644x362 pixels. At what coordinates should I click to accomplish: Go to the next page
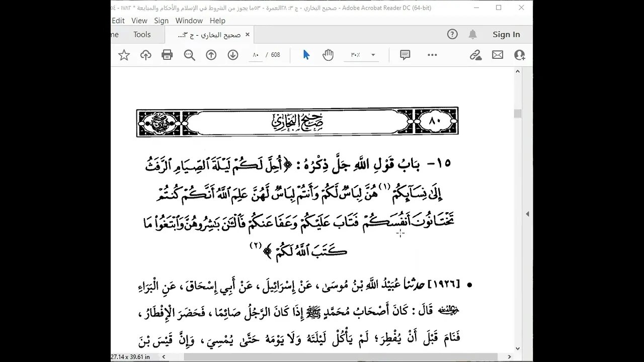(x=233, y=55)
